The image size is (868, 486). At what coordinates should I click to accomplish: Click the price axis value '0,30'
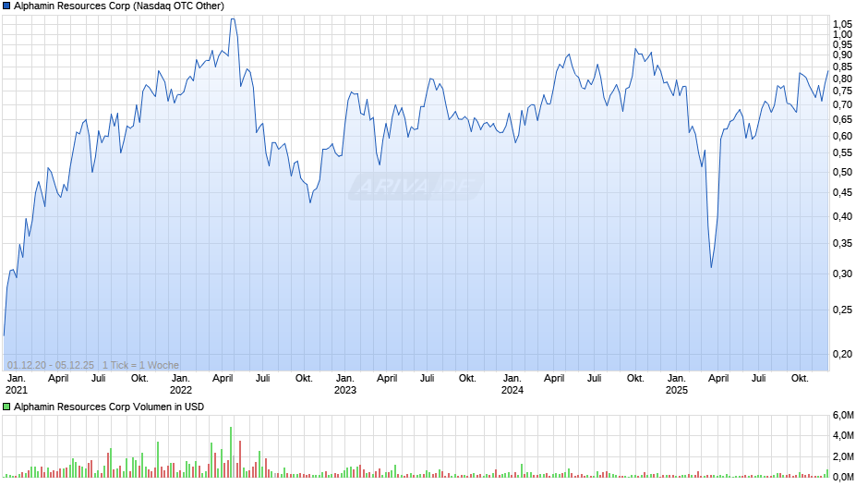pyautogui.click(x=842, y=273)
